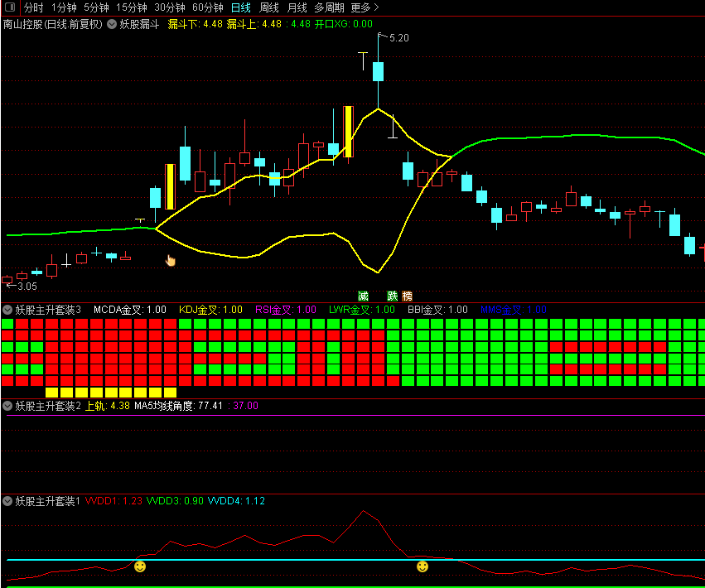Switch to the 分时 intraday view
Image resolution: width=705 pixels, height=588 pixels.
pos(34,7)
